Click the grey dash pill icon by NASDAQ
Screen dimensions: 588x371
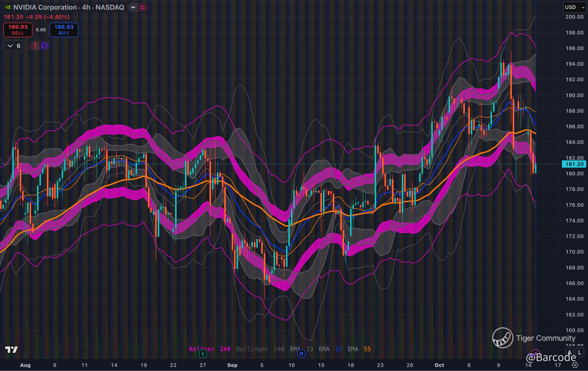click(x=133, y=7)
